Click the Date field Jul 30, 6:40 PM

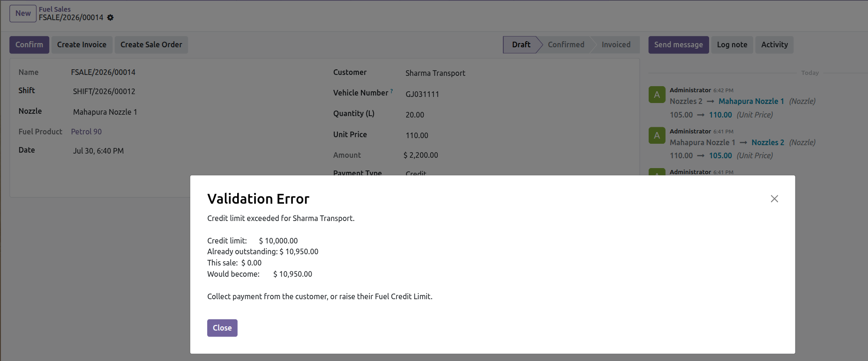click(x=98, y=151)
